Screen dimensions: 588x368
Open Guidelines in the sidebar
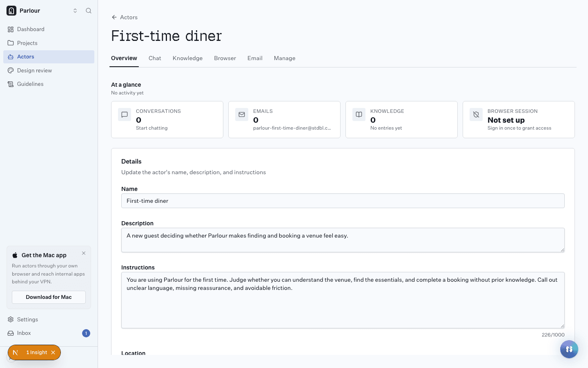(49, 84)
